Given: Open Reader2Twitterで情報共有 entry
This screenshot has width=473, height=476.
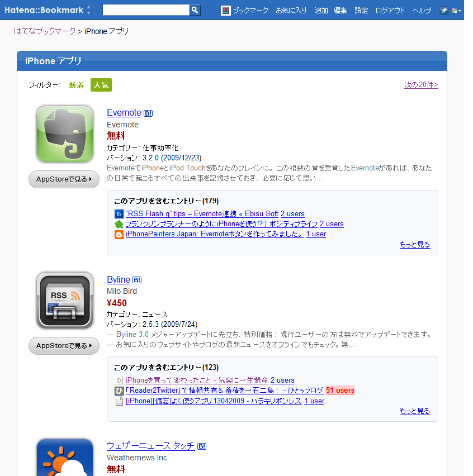Looking at the screenshot, I should 225,391.
